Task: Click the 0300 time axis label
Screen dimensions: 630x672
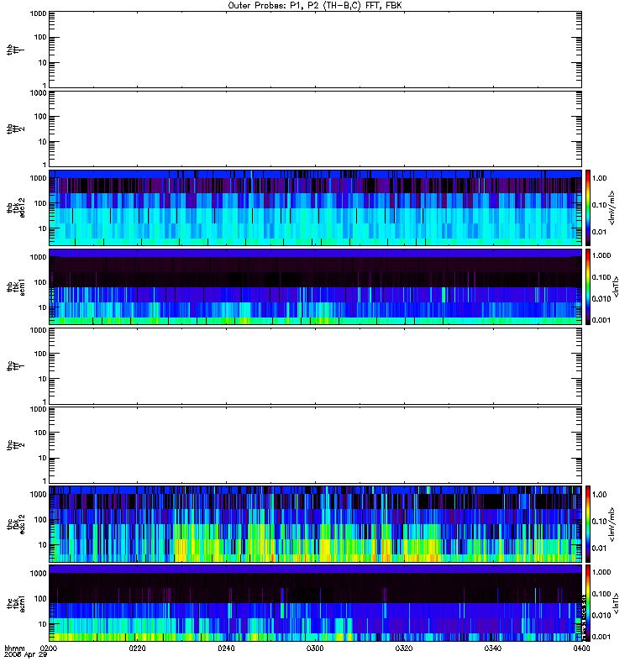Action: tap(315, 648)
